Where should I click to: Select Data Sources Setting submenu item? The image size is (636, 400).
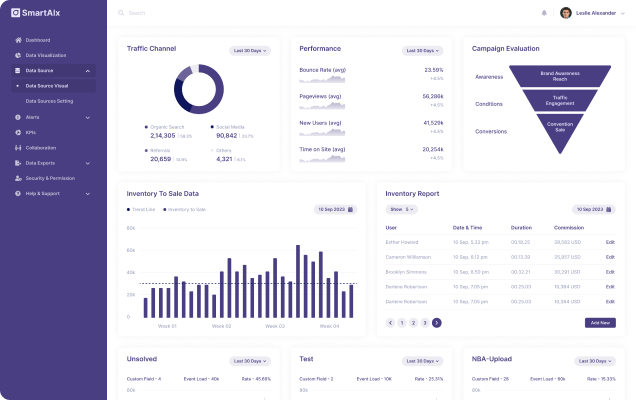[x=49, y=101]
